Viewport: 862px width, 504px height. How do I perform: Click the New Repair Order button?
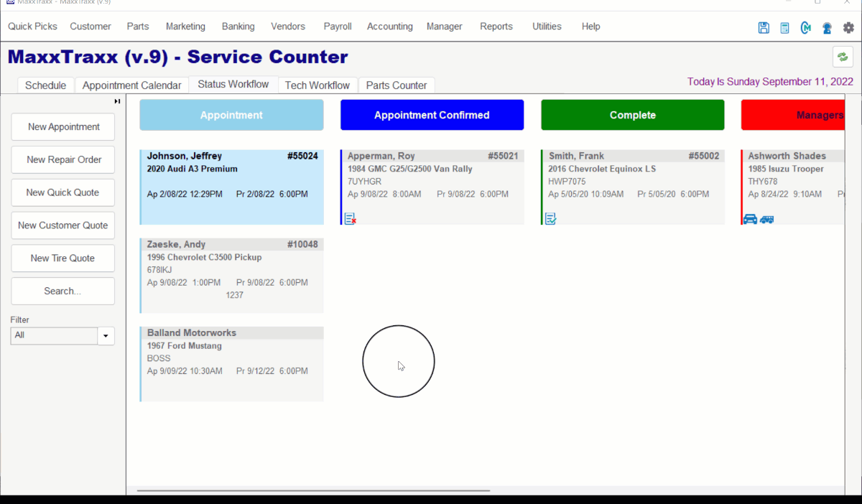63,160
